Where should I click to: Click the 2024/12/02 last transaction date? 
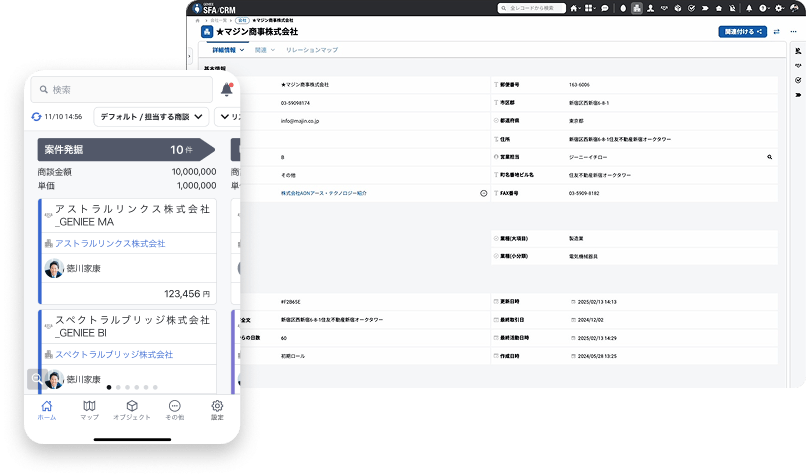[x=591, y=320]
